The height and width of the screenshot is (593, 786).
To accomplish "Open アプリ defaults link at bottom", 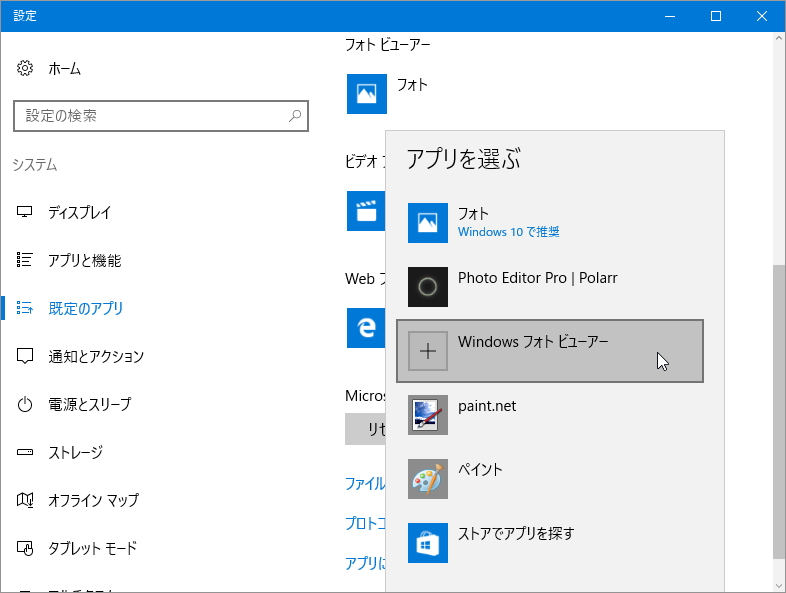I will [x=365, y=563].
